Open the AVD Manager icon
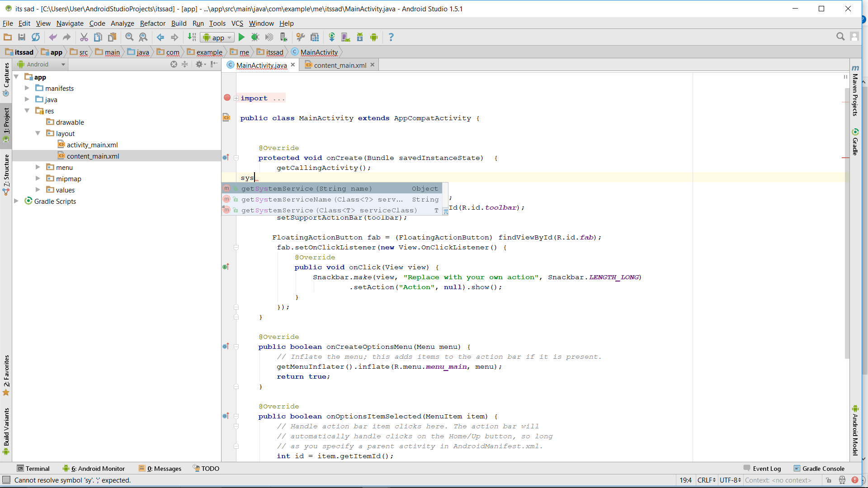This screenshot has width=868, height=488. click(x=346, y=38)
